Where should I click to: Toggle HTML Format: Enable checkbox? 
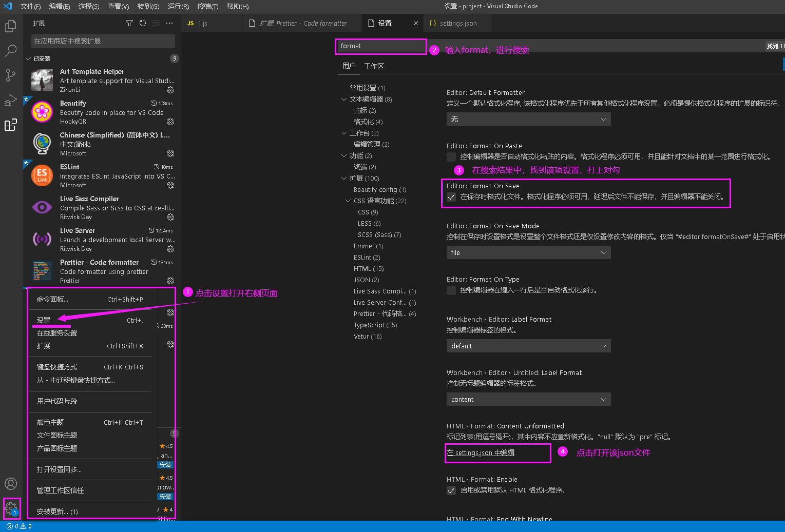click(x=451, y=490)
